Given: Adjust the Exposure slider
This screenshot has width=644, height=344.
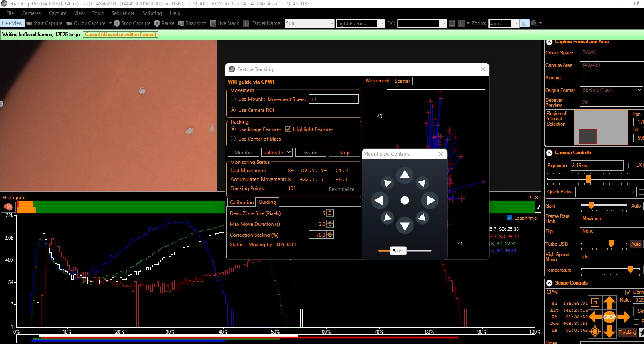Looking at the screenshot, I should tap(588, 179).
